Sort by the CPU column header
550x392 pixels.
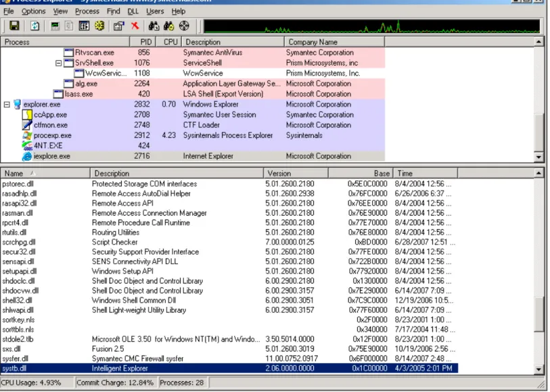click(168, 42)
